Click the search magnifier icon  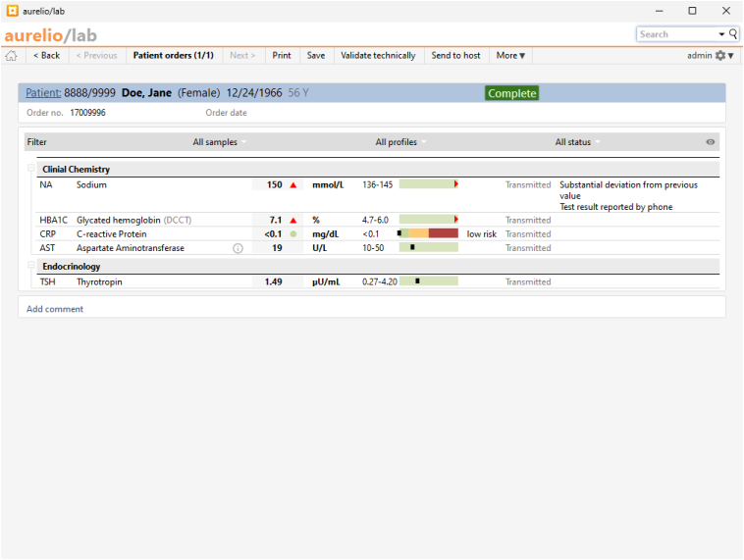[733, 34]
